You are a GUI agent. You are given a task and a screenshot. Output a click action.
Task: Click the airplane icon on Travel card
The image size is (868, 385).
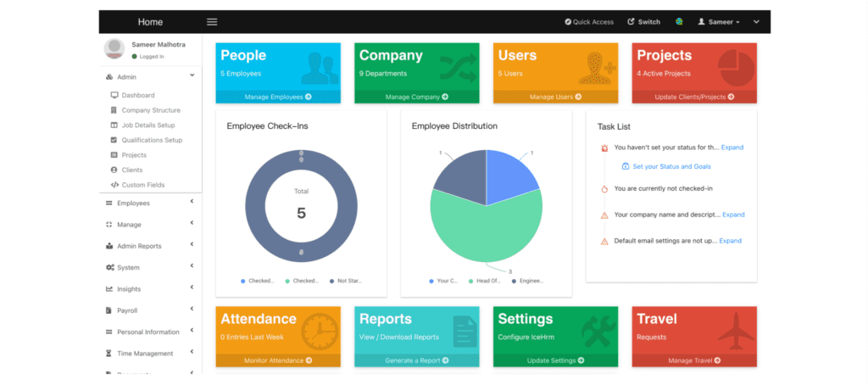pyautogui.click(x=737, y=332)
